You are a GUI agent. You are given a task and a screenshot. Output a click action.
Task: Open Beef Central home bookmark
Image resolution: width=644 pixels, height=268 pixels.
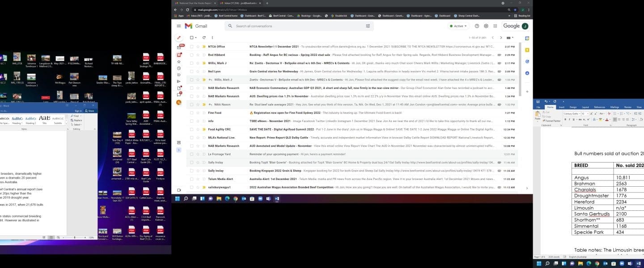pyautogui.click(x=226, y=16)
